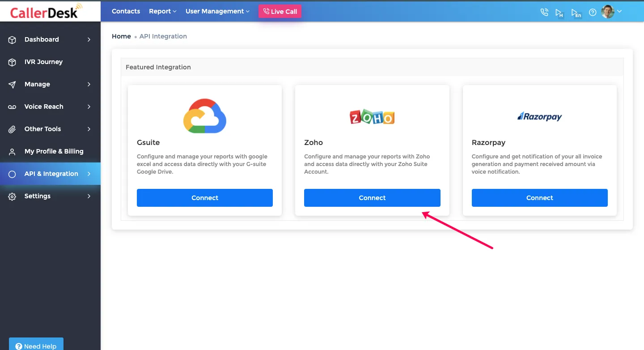Click the Gsuite card title
The image size is (644, 350).
(148, 142)
